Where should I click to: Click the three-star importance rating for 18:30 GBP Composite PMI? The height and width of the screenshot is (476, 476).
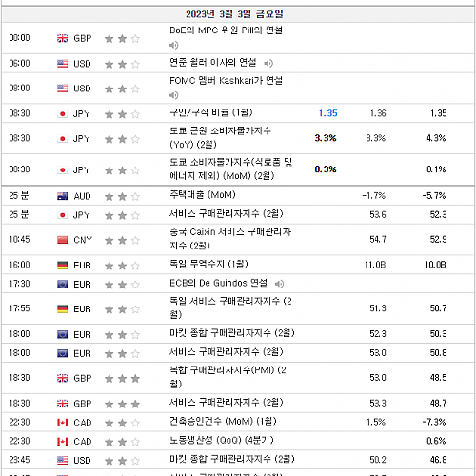pos(122,378)
